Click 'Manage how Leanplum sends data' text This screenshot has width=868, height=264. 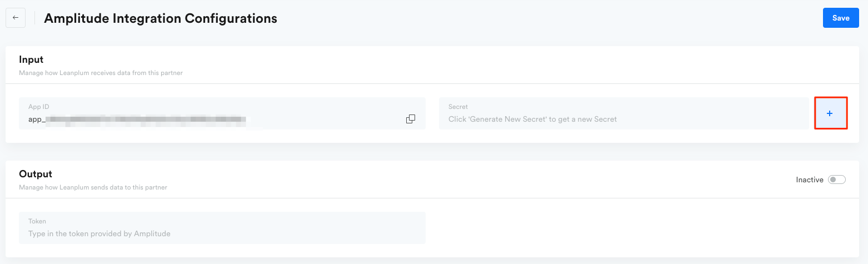93,187
